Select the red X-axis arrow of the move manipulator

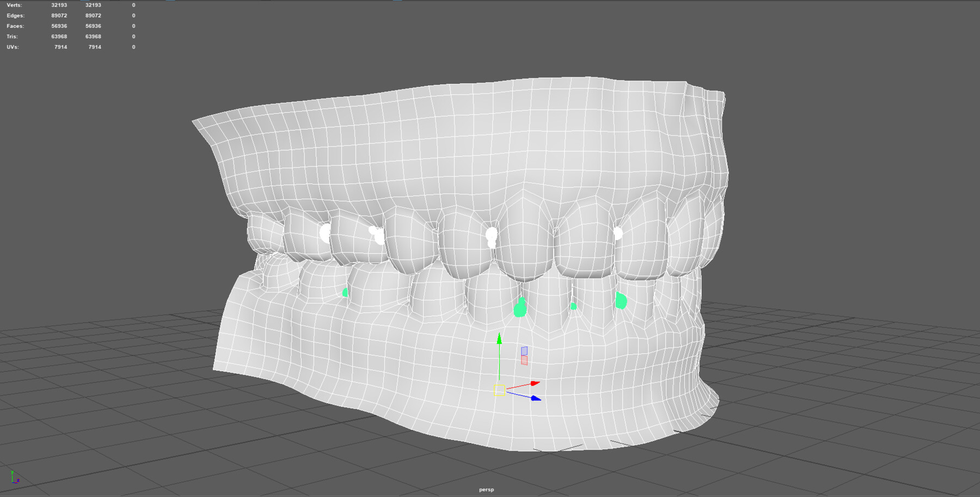click(534, 383)
